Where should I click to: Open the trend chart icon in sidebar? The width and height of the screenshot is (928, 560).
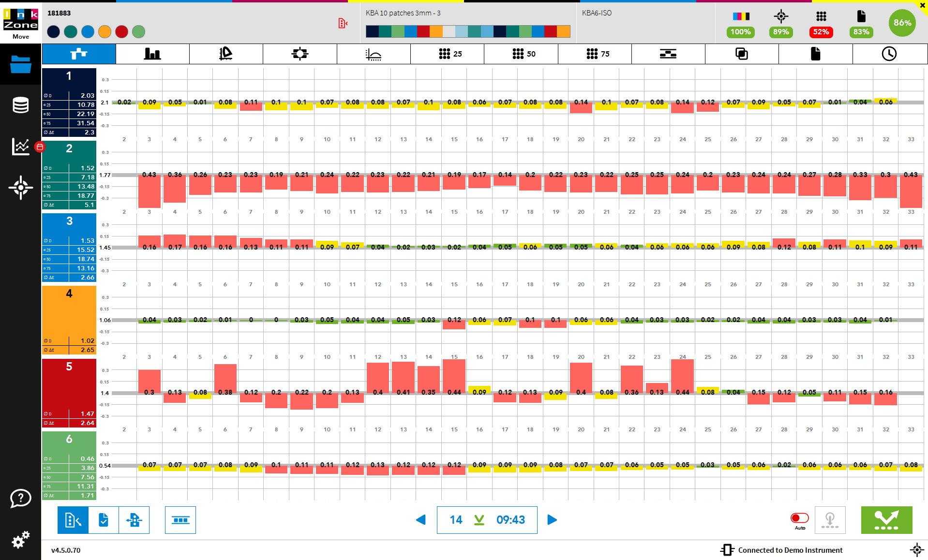pyautogui.click(x=21, y=146)
